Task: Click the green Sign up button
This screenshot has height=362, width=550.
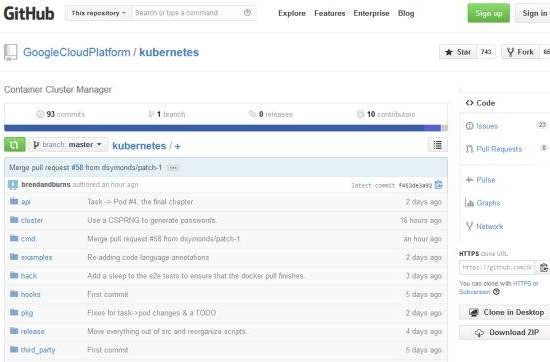Action: click(x=489, y=13)
